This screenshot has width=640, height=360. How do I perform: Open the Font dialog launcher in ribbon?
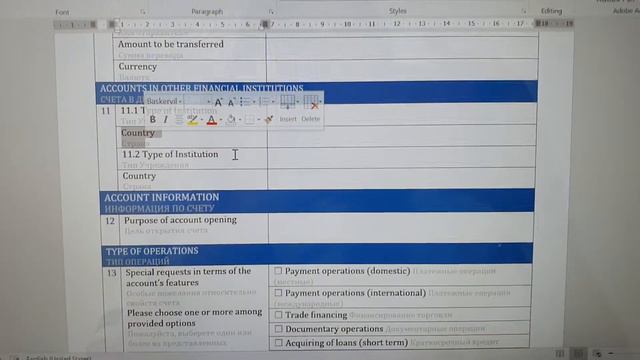coord(142,12)
